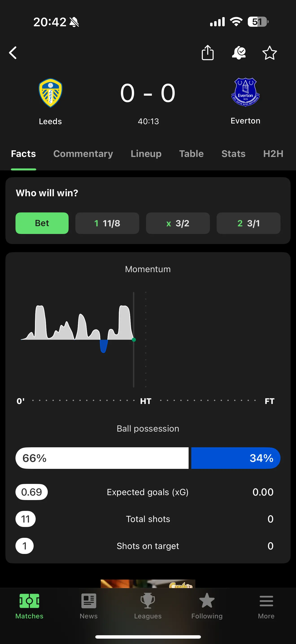The height and width of the screenshot is (644, 296).
Task: Open the Leeds team crest
Action: pos(50,93)
